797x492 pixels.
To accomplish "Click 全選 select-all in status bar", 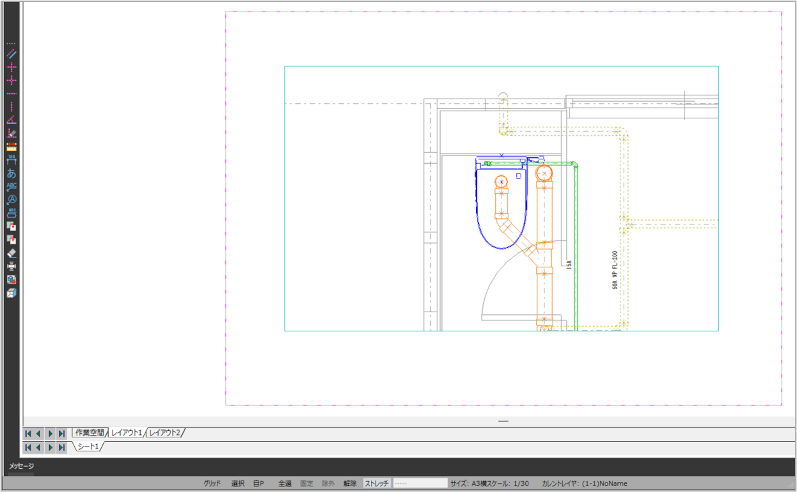I will click(285, 483).
